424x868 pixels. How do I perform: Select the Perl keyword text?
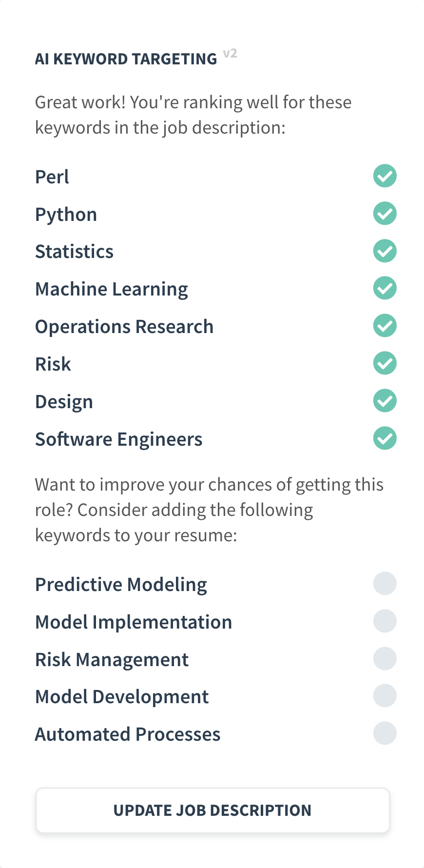(x=51, y=177)
